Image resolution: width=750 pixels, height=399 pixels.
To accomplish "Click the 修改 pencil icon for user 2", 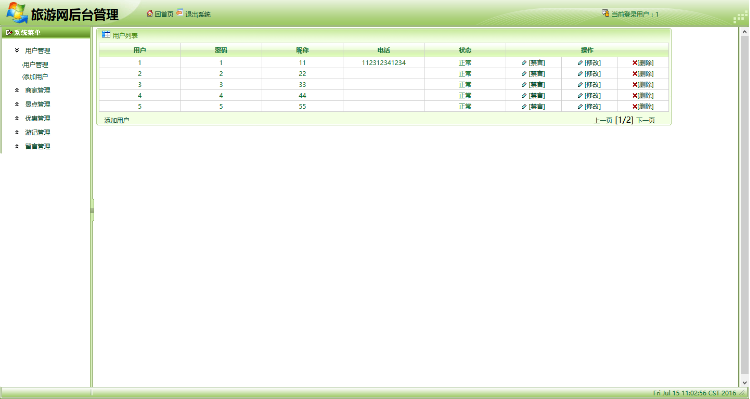I will pyautogui.click(x=580, y=74).
